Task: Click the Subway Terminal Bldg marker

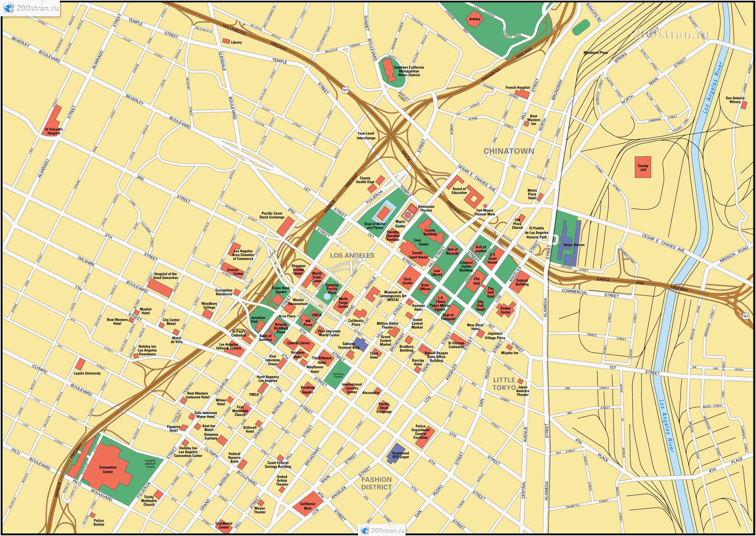Action: (361, 343)
